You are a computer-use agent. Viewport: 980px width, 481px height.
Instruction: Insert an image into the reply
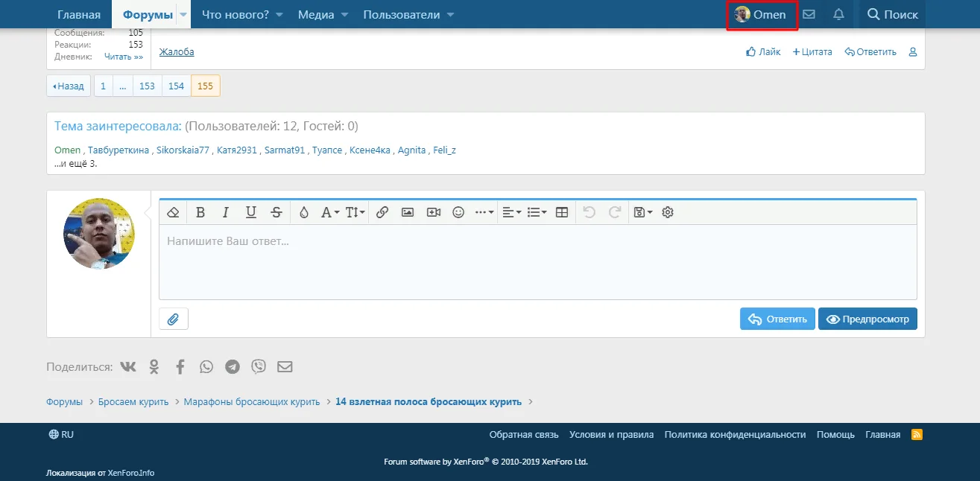pos(408,212)
